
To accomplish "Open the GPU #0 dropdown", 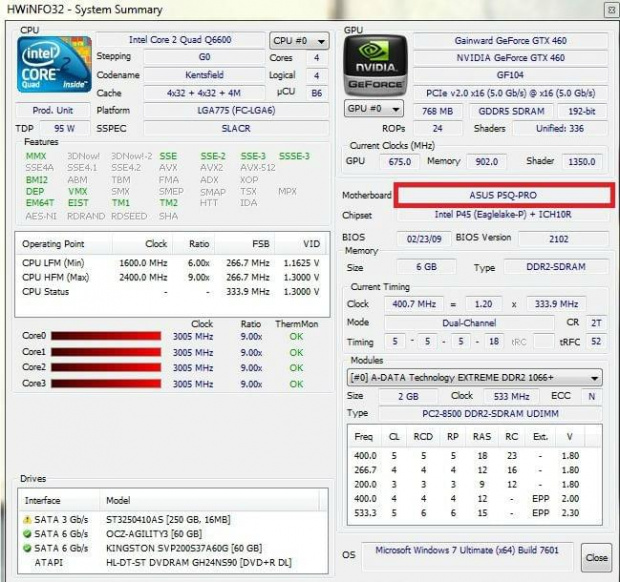I will [x=374, y=109].
